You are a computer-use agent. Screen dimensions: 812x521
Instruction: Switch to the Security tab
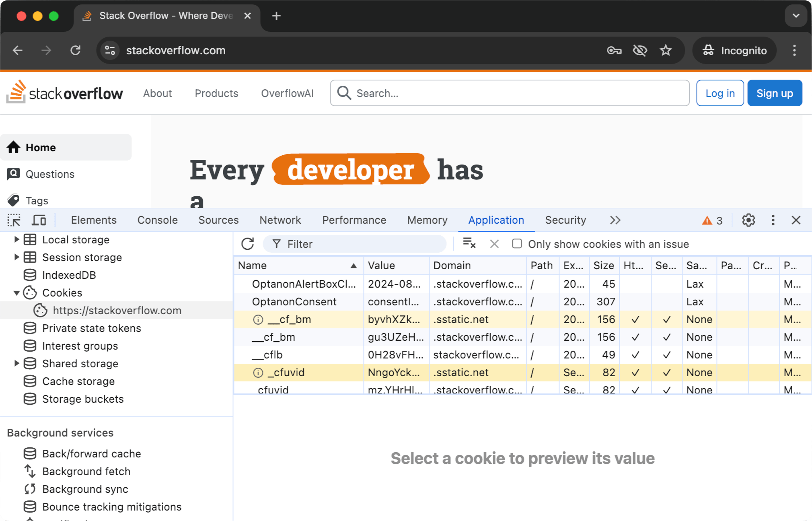[x=565, y=220]
